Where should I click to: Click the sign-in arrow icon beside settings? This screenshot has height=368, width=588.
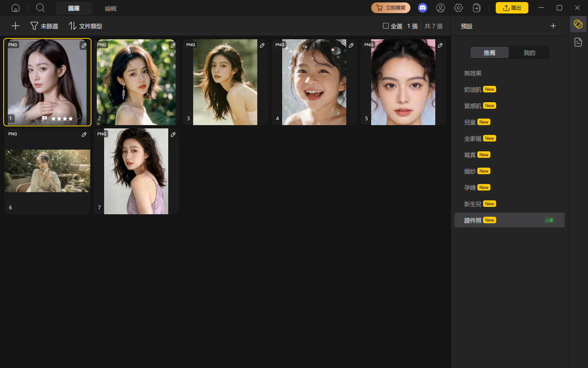point(477,8)
